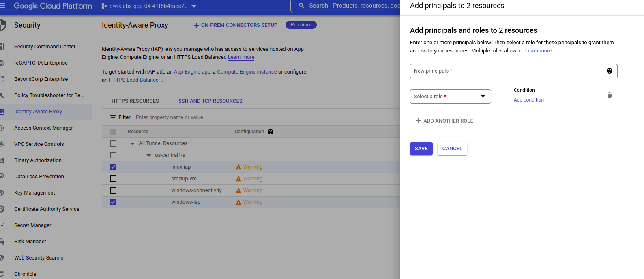Open Learn more link in IAP description
This screenshot has height=279, width=644.
(241, 57)
